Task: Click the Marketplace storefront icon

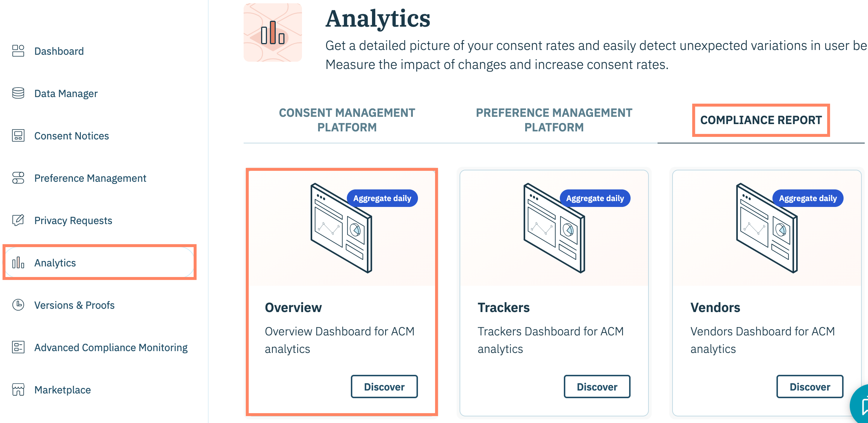Action: pos(18,390)
